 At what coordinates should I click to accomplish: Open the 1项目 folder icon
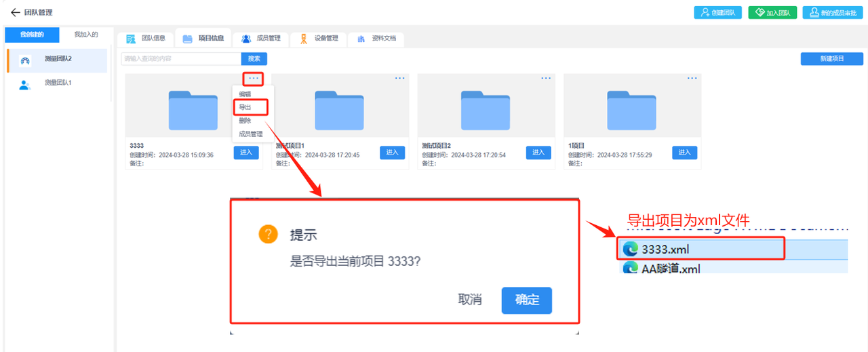631,110
